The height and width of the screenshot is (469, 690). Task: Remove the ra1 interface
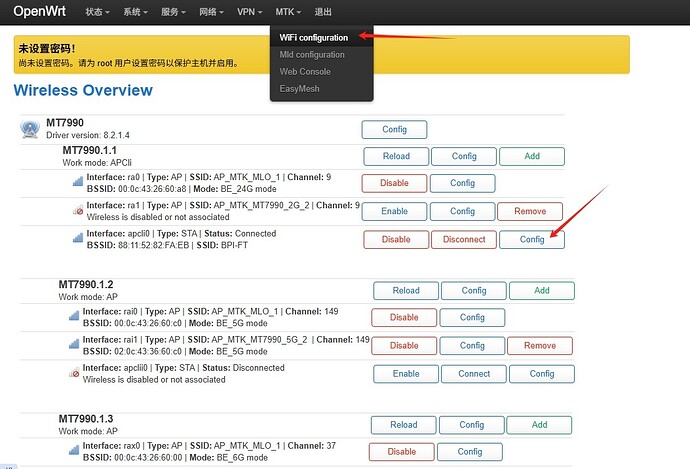[530, 211]
